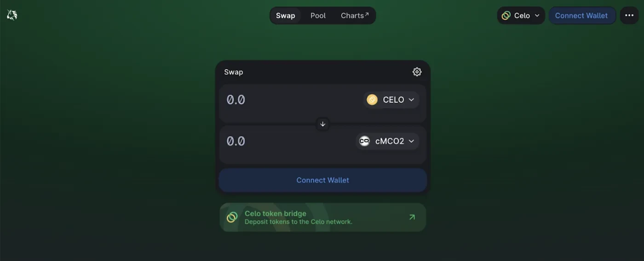644x261 pixels.
Task: Click the yellow CELO token icon
Action: tap(372, 100)
